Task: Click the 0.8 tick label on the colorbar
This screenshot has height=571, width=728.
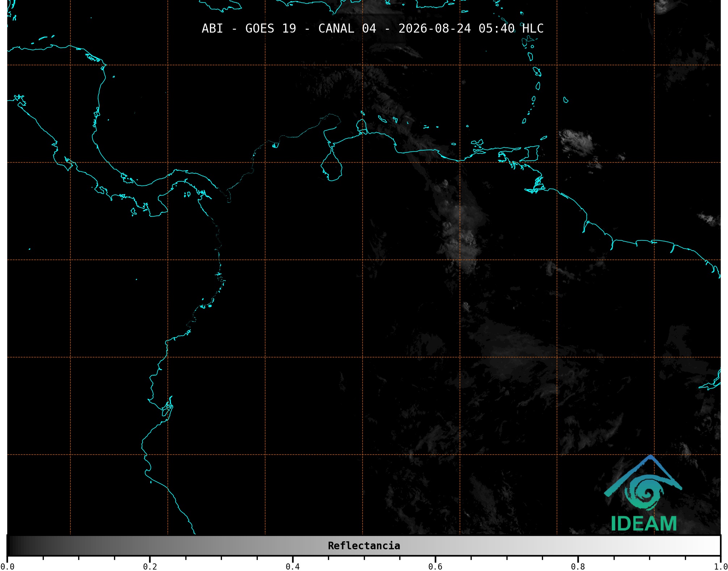Action: pyautogui.click(x=578, y=567)
